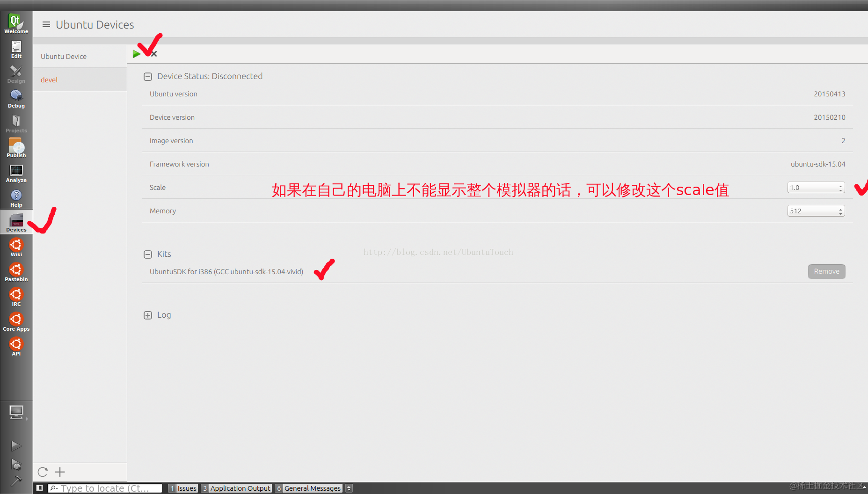The width and height of the screenshot is (868, 494).
Task: Focus the Type to locate field
Action: (105, 488)
